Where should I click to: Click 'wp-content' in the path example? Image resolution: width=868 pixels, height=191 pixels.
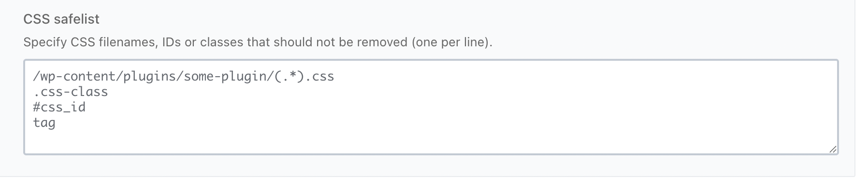point(78,77)
